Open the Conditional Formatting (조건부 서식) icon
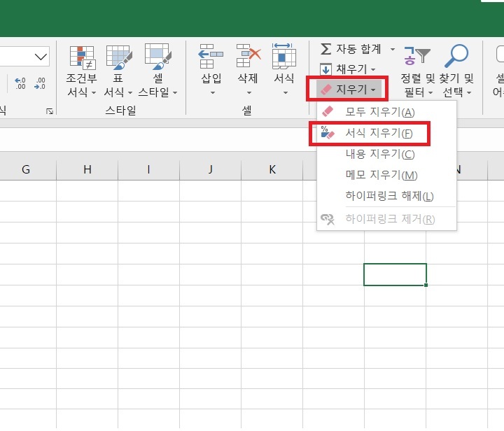 pos(82,57)
